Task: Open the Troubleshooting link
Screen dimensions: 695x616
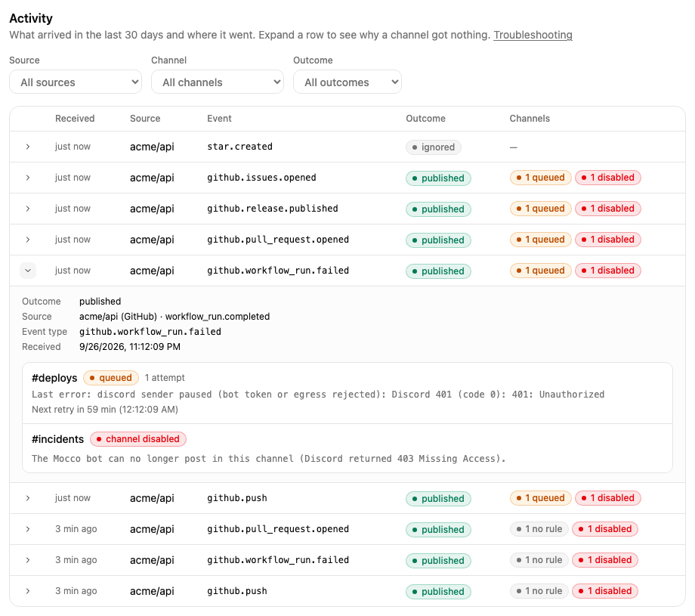Action: pyautogui.click(x=533, y=35)
